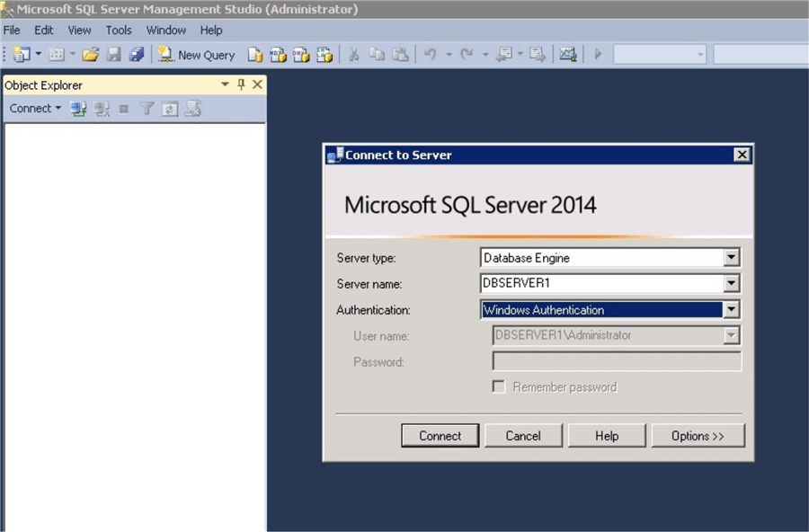Click the Database Engine Query icon
809x532 pixels.
(255, 55)
